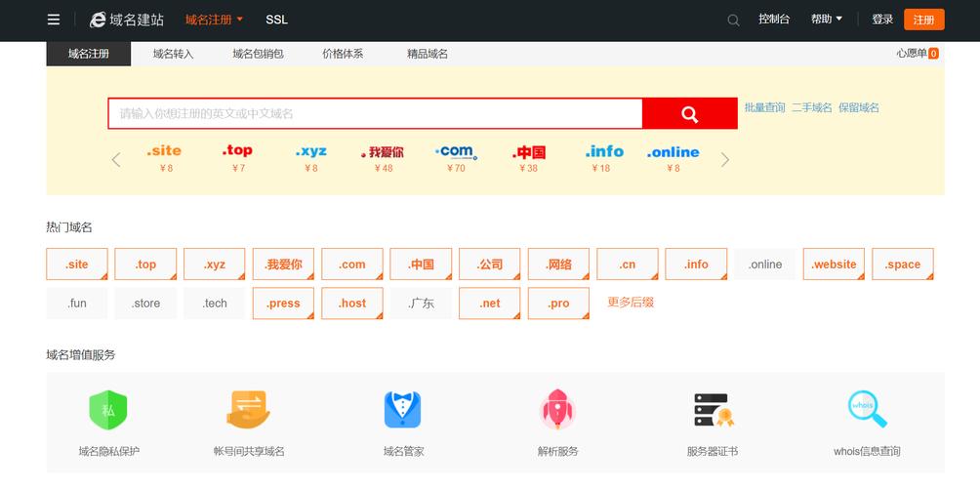Toggle the .net suffix option

click(489, 304)
